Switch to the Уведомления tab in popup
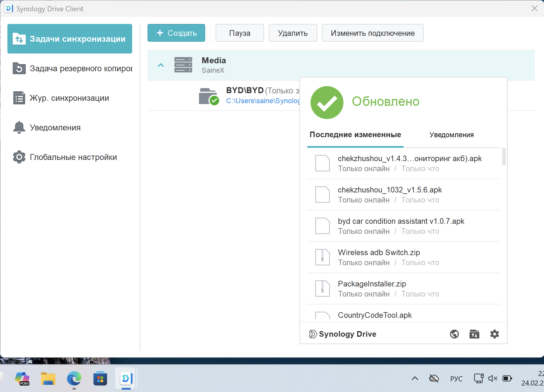 click(x=451, y=135)
